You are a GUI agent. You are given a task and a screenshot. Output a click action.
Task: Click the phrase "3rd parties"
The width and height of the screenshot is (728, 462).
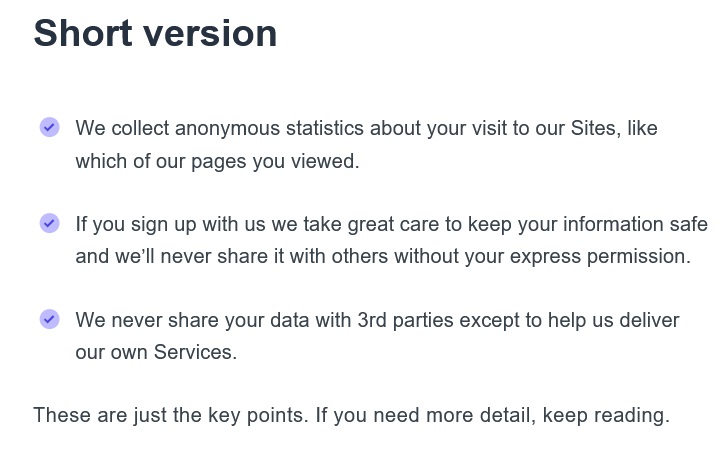(405, 320)
